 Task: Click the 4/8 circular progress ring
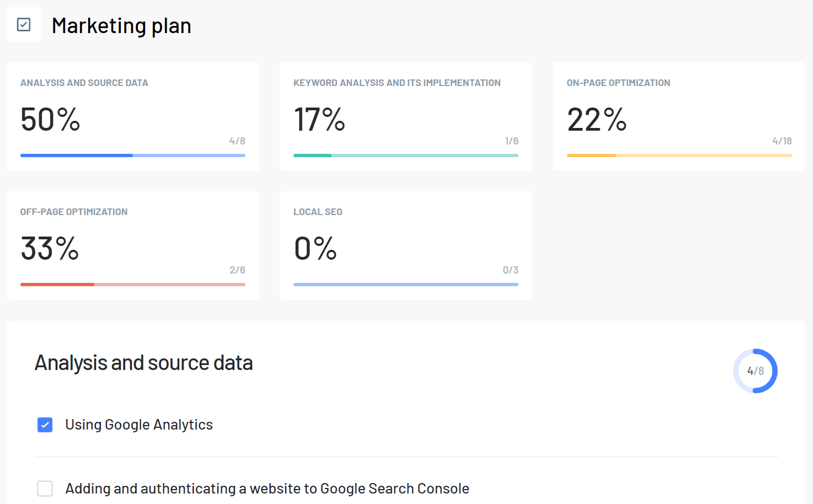click(755, 371)
